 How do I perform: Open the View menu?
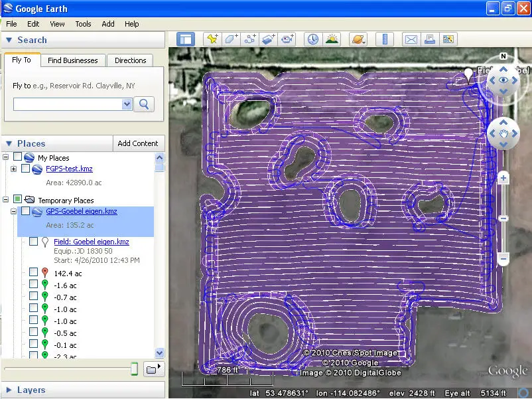click(x=57, y=24)
